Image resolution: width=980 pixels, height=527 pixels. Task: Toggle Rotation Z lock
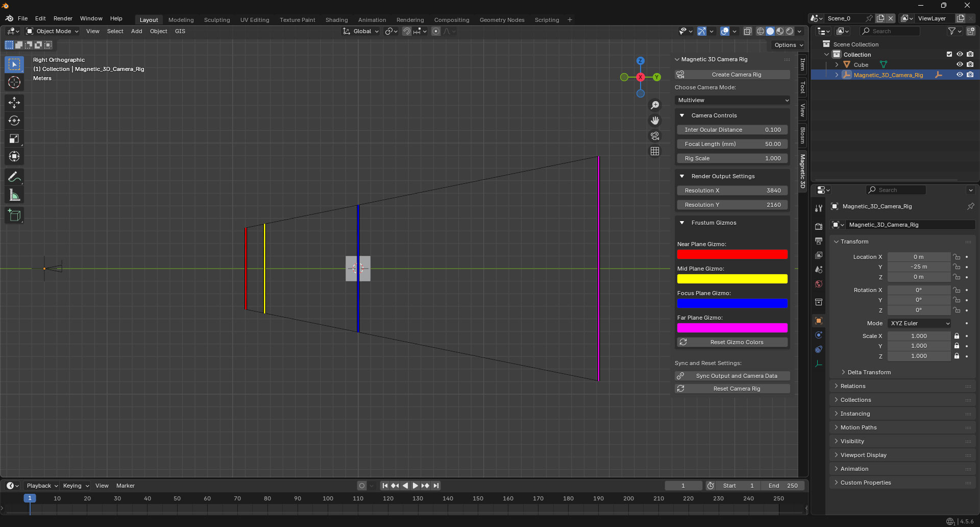tap(957, 310)
